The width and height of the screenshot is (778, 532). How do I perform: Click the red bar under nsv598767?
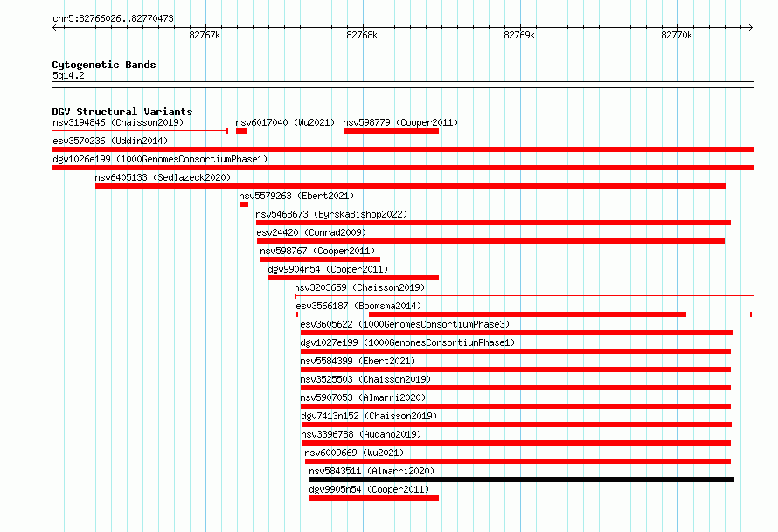coord(320,259)
